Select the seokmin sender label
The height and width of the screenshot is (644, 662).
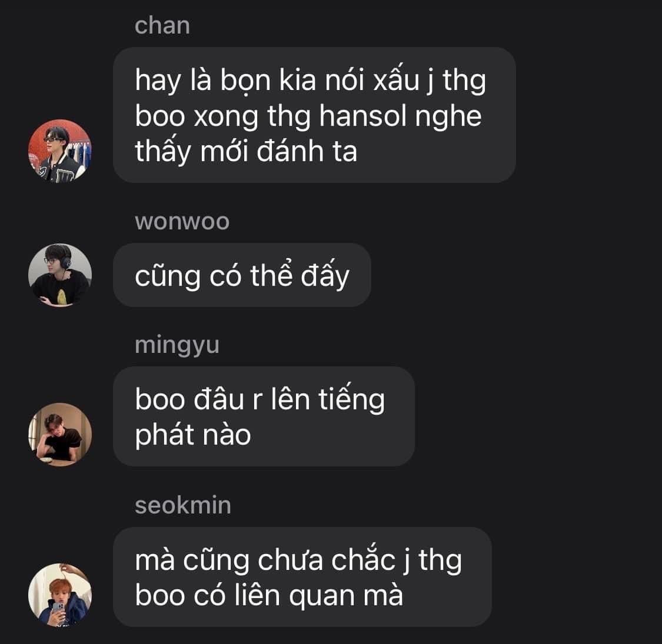(183, 505)
